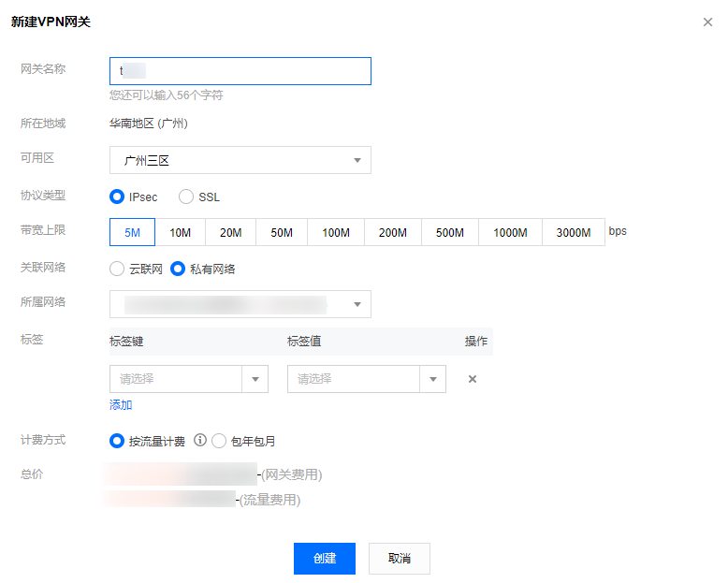Open the 标签键 请选择 dropdown
Screen dimensions: 728x583
(x=189, y=379)
